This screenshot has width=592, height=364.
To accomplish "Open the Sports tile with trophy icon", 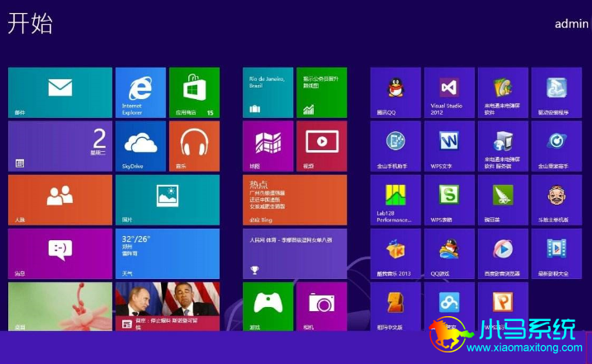I will [x=295, y=253].
